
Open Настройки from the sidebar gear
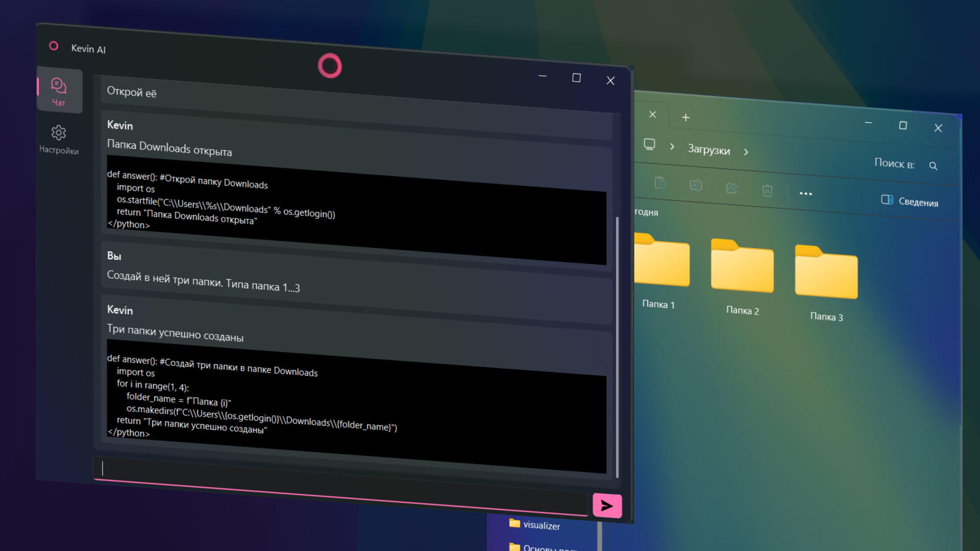(x=59, y=139)
